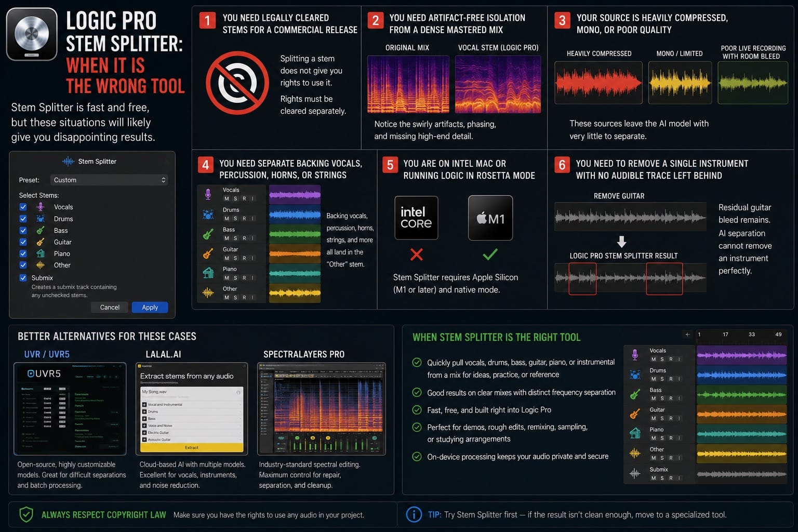798x532 pixels.
Task: Click the red Heavily Compressed waveform
Action: pos(598,83)
